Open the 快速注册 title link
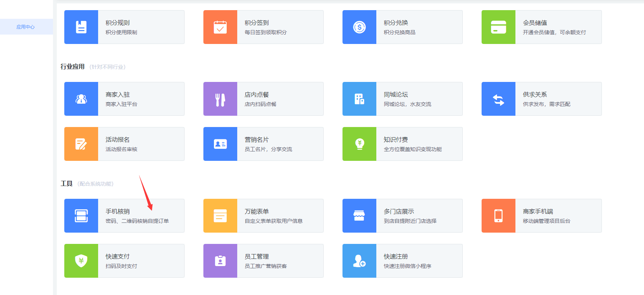 click(x=396, y=256)
